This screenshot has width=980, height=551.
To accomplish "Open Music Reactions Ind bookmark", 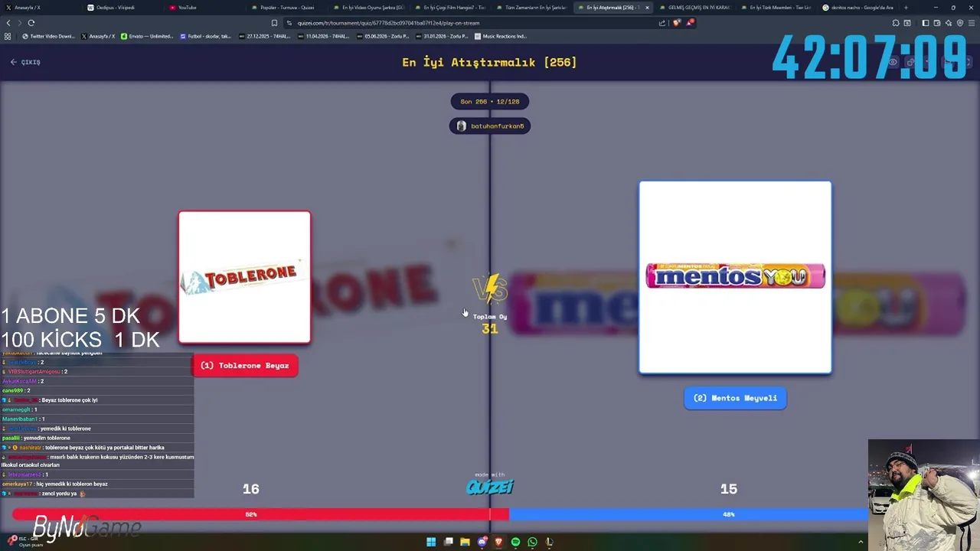I will pos(501,36).
